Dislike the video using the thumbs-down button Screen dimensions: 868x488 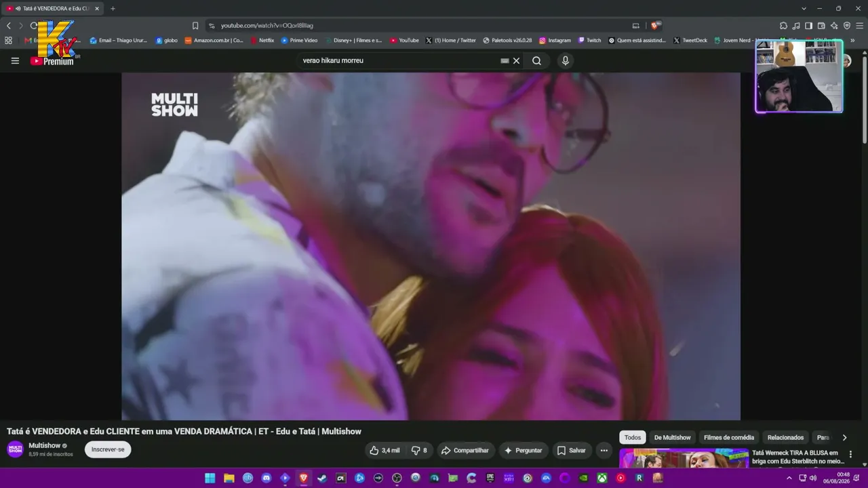420,450
